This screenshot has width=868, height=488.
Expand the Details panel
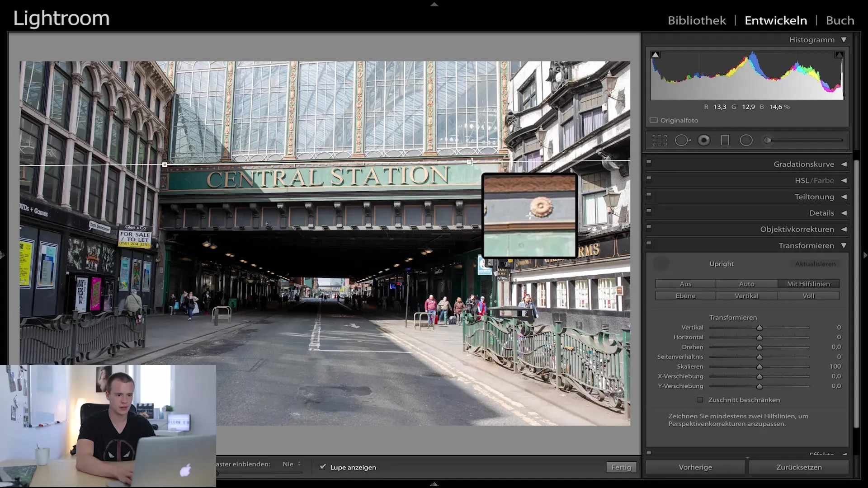coord(844,213)
